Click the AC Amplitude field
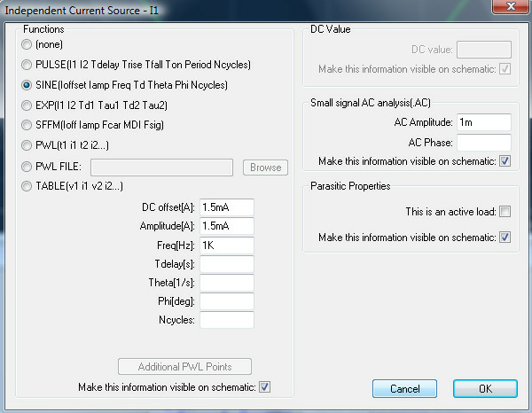This screenshot has width=532, height=413. pos(484,122)
